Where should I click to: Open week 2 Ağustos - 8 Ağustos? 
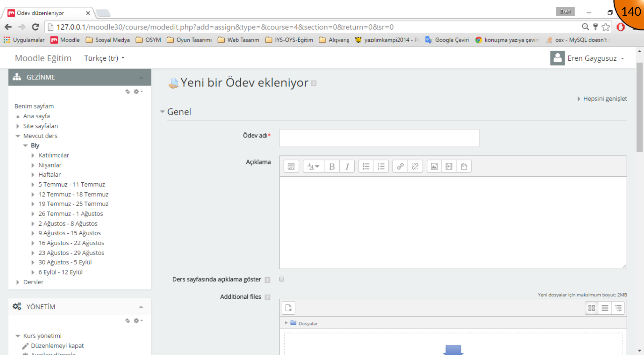tap(68, 224)
